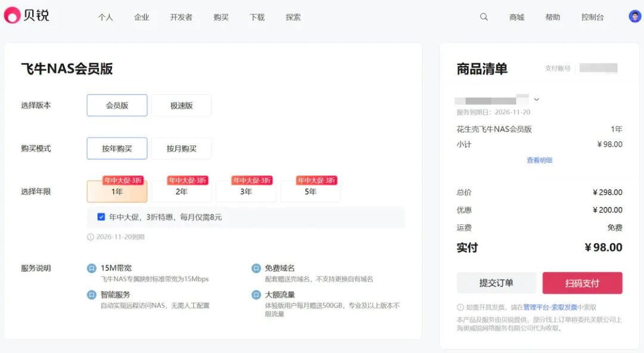Select the 会员版 version option

pos(117,105)
